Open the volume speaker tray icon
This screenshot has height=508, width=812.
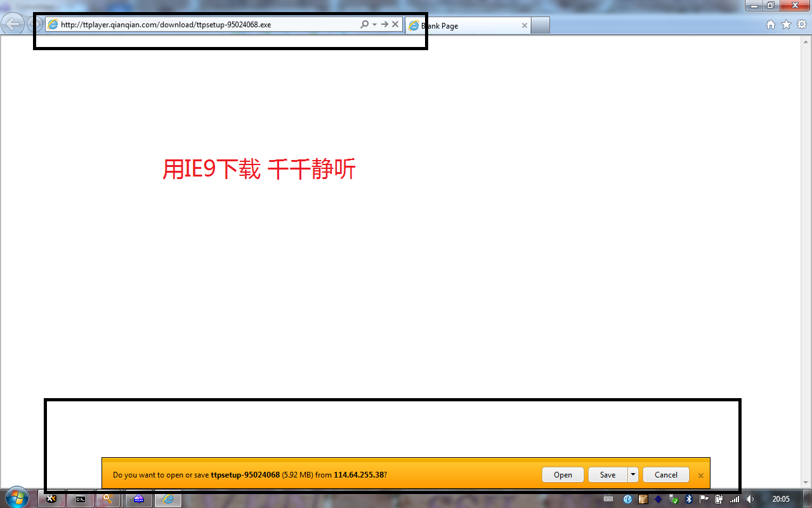pos(749,499)
